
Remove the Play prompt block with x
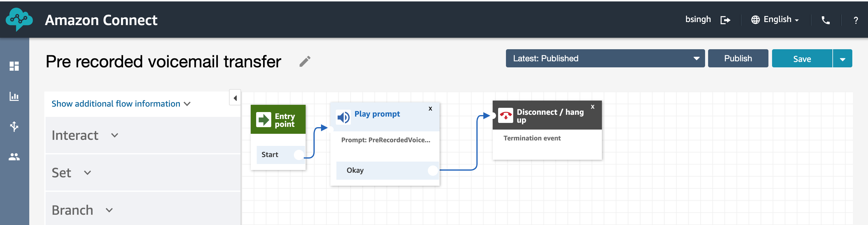[x=430, y=109]
